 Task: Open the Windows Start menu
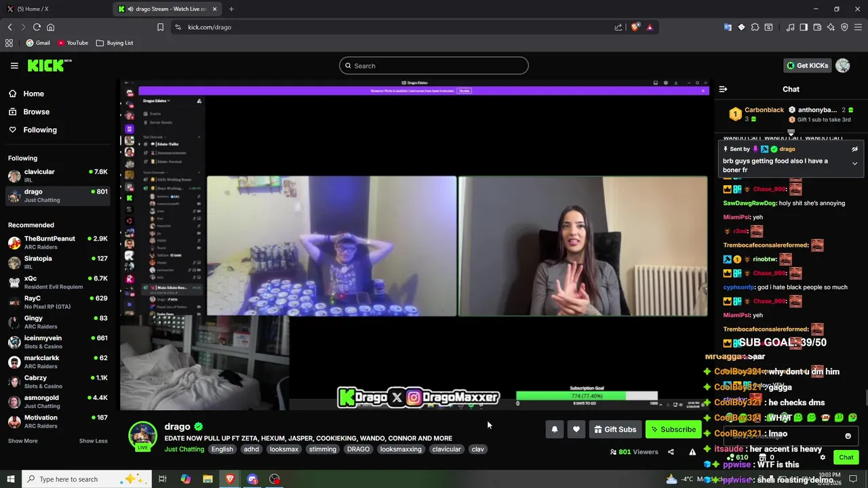[x=11, y=479]
